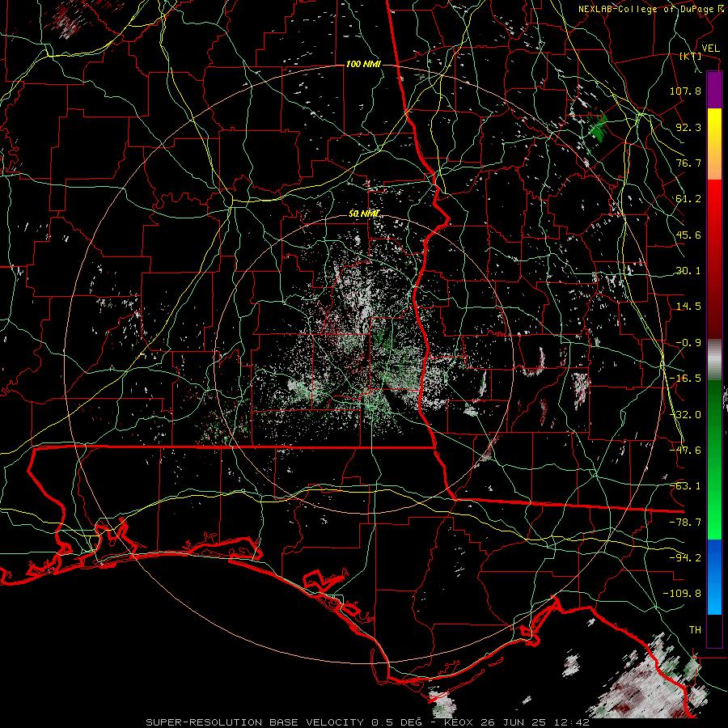
Task: Select the 45.6 scale value
Action: 688,235
